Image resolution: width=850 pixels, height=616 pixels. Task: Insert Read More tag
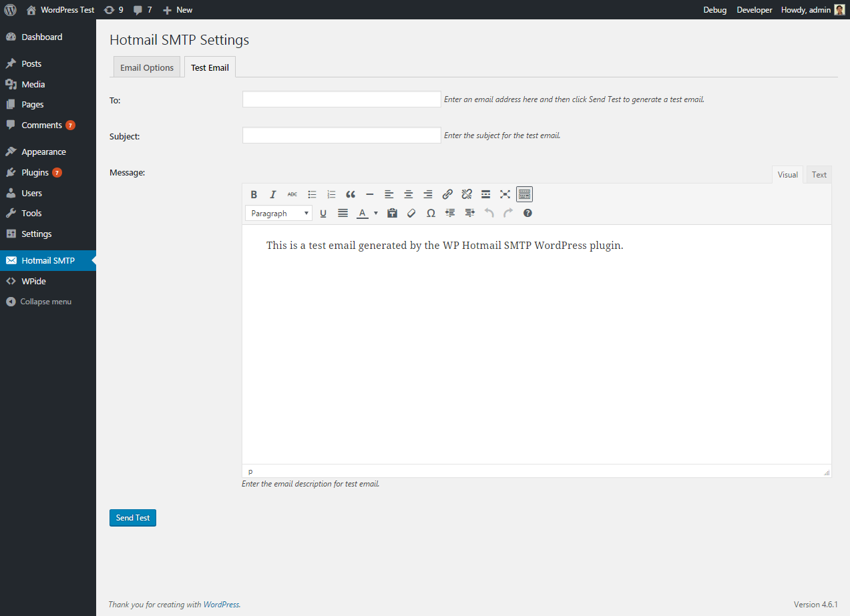486,194
